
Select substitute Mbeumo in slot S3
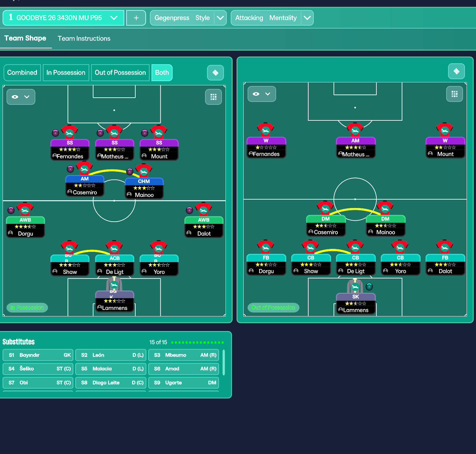tap(184, 355)
